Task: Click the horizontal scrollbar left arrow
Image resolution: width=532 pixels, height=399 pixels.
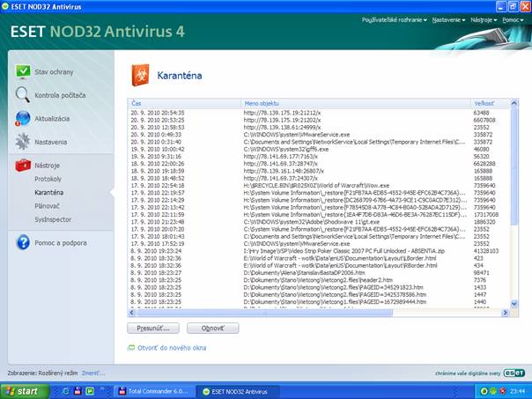Action: (x=132, y=313)
